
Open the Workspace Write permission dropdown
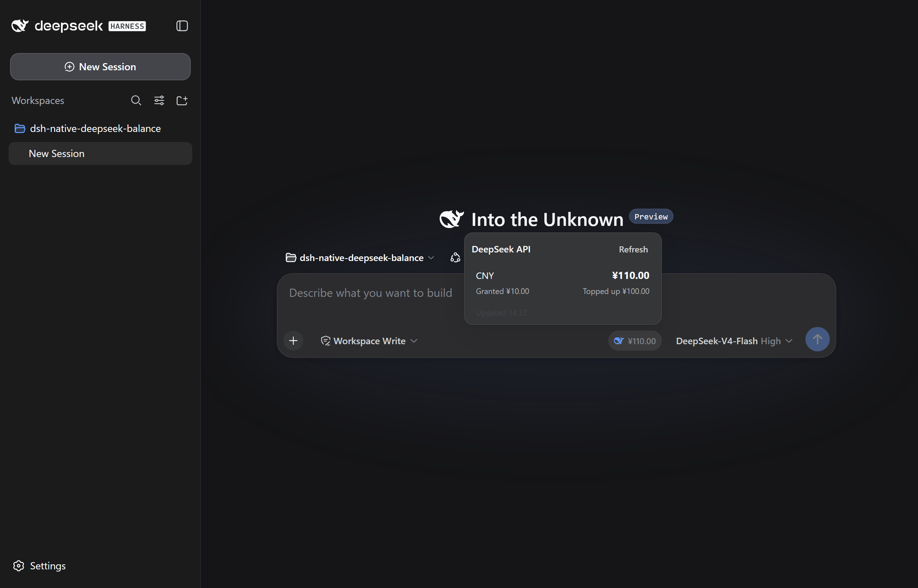click(369, 341)
